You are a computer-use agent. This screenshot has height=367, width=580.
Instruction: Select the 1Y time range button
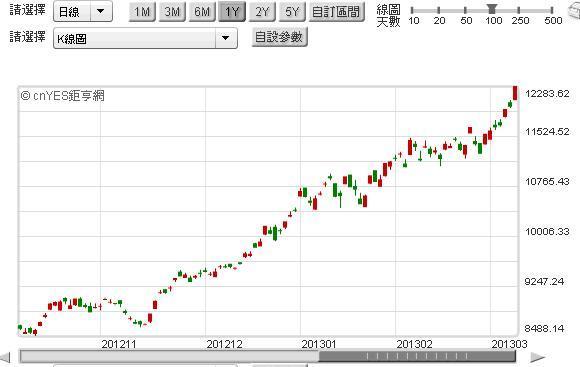[x=232, y=11]
